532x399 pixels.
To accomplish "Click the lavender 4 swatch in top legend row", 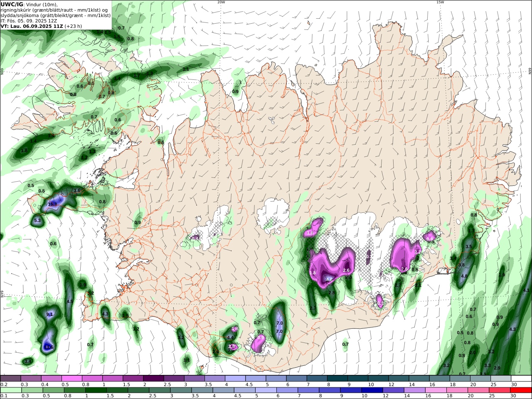I will pos(235,379).
